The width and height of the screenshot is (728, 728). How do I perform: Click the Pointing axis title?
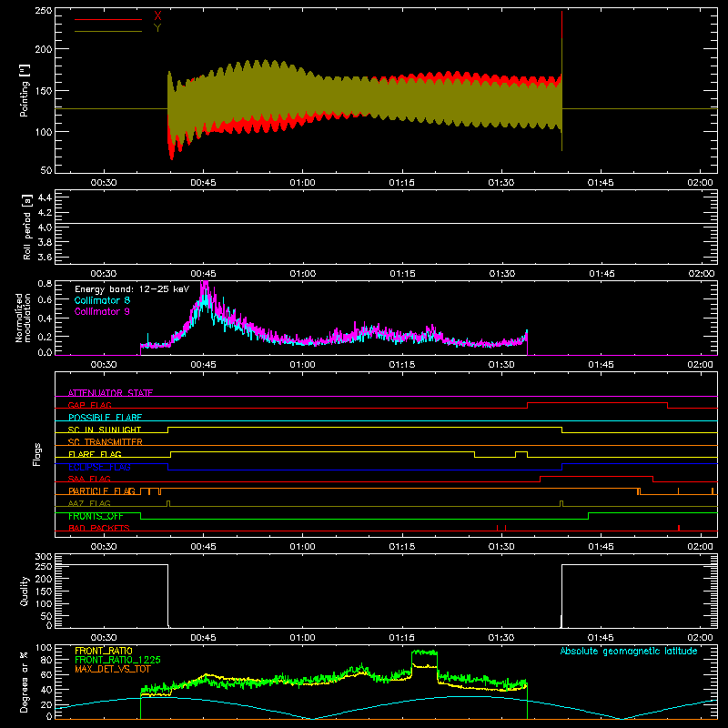25,90
